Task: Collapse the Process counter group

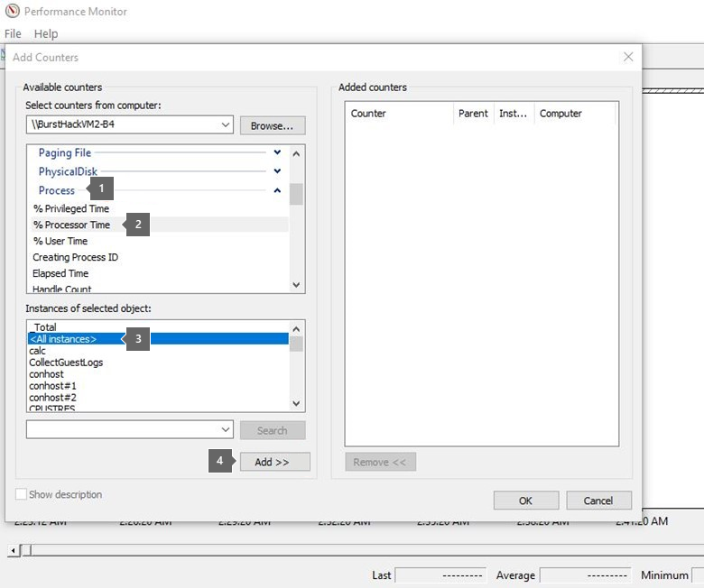Action: (277, 190)
